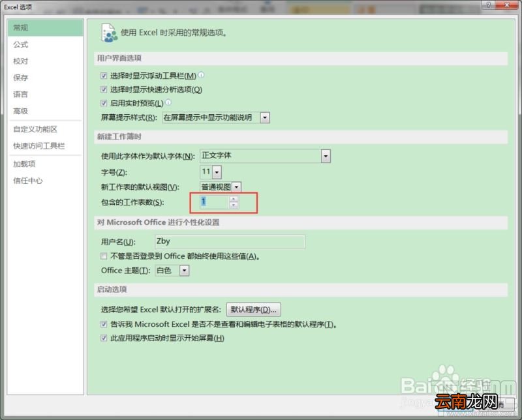Click info icon beside 启用实时预览 option

[x=168, y=102]
